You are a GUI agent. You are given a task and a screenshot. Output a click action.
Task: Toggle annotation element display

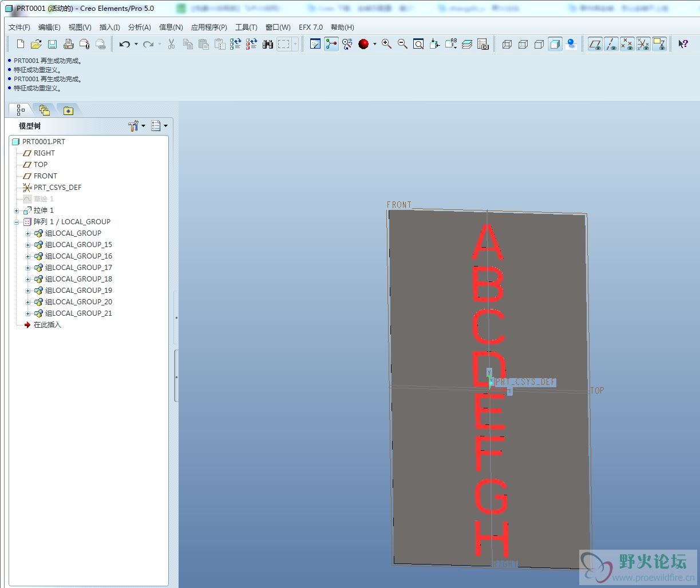(x=659, y=44)
